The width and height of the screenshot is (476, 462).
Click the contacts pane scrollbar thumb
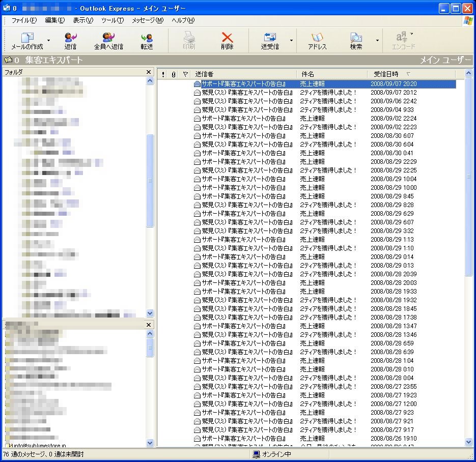(150, 348)
